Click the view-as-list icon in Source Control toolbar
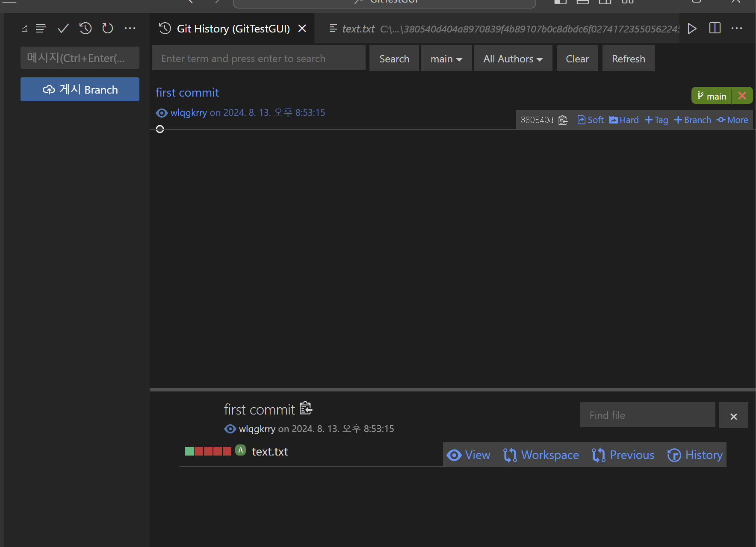This screenshot has width=756, height=547. (x=41, y=29)
